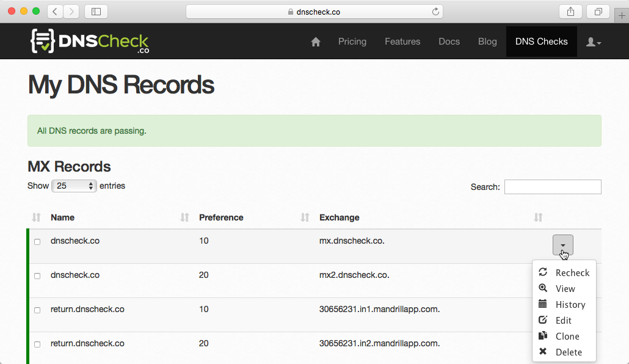Click the View magnifier icon

pos(542,288)
